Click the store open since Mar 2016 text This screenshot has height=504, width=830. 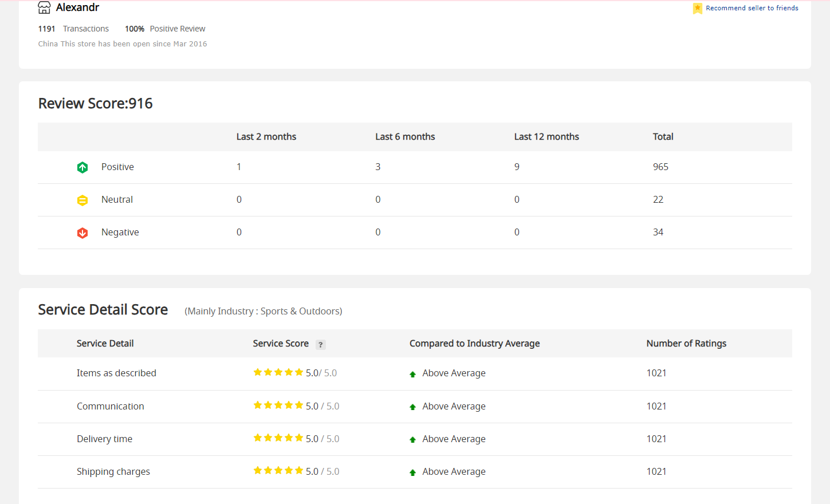click(x=123, y=44)
